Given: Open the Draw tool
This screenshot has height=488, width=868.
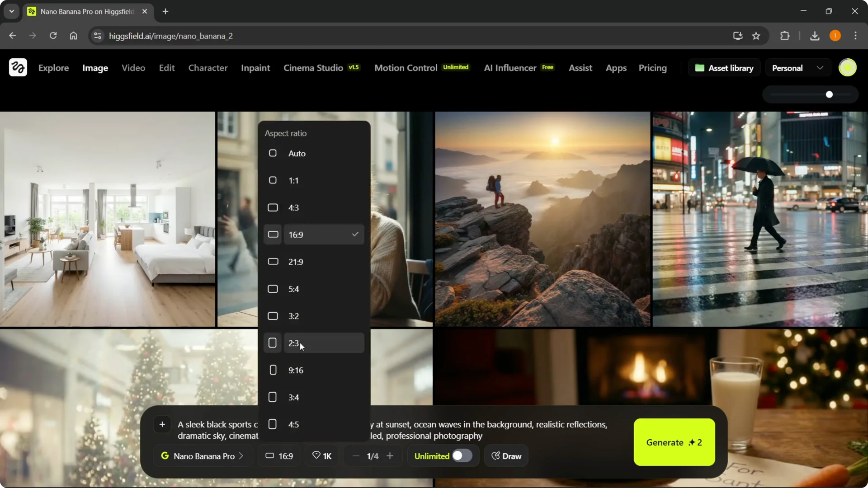Looking at the screenshot, I should [506, 456].
